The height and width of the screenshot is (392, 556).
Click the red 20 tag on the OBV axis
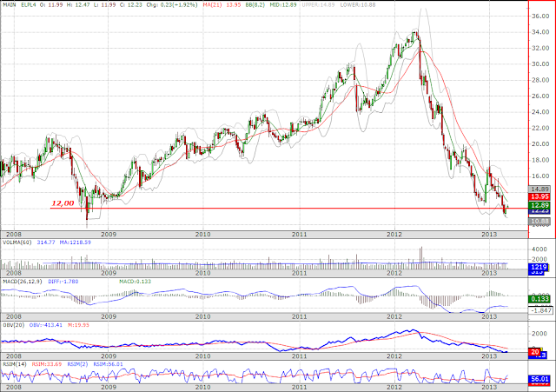coord(535,352)
